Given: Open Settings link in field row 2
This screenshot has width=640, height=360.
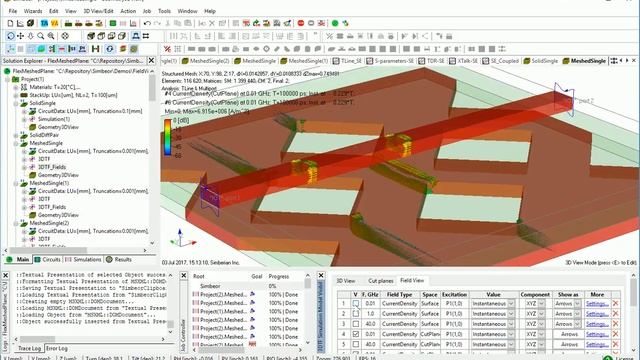Looking at the screenshot, I should [x=597, y=314].
